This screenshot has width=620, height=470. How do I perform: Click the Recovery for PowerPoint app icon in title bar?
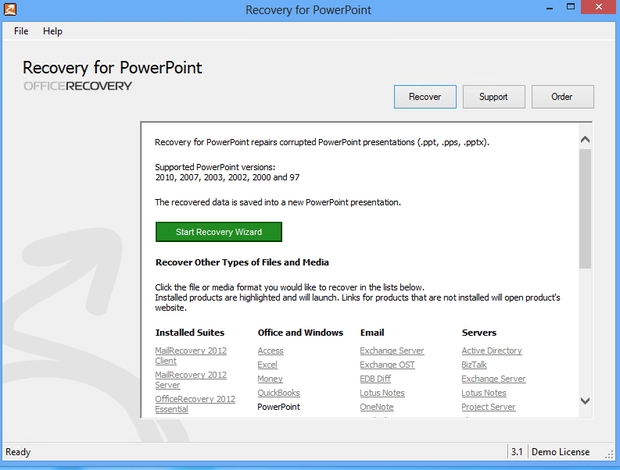(10, 9)
